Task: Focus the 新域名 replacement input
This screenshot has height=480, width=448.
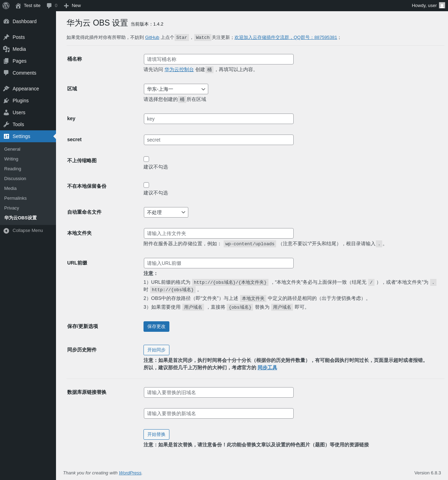Action: [219, 413]
